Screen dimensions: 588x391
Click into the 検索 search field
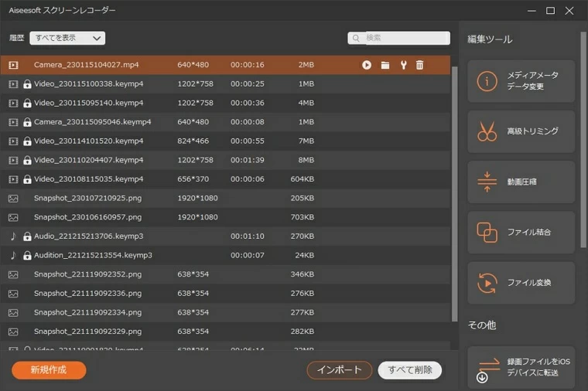click(404, 38)
